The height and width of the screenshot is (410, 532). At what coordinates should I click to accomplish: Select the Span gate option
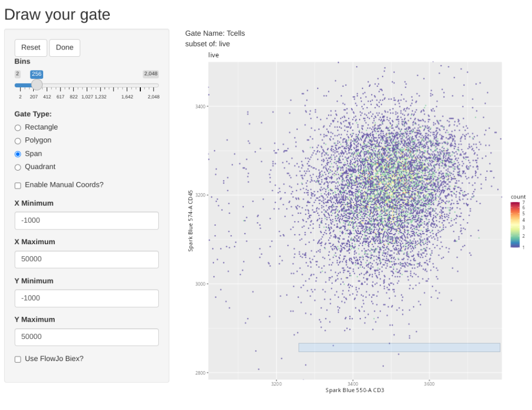(x=18, y=154)
